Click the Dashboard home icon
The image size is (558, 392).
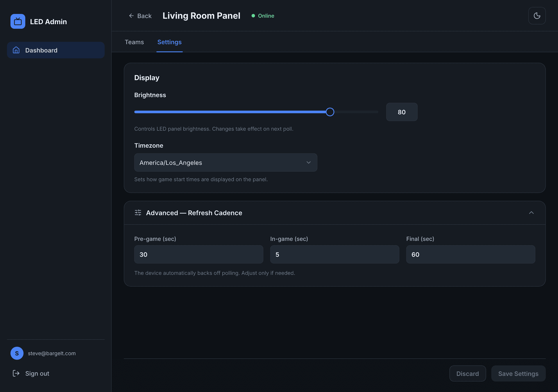[x=16, y=50]
